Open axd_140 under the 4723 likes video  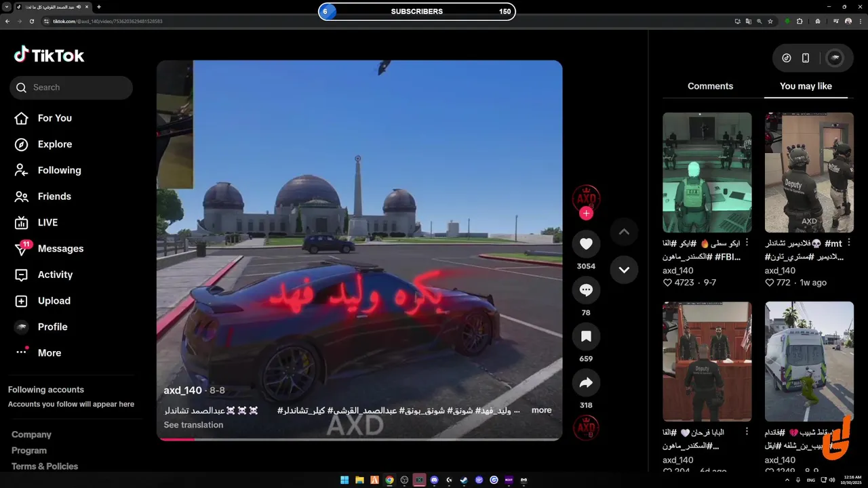[678, 270]
